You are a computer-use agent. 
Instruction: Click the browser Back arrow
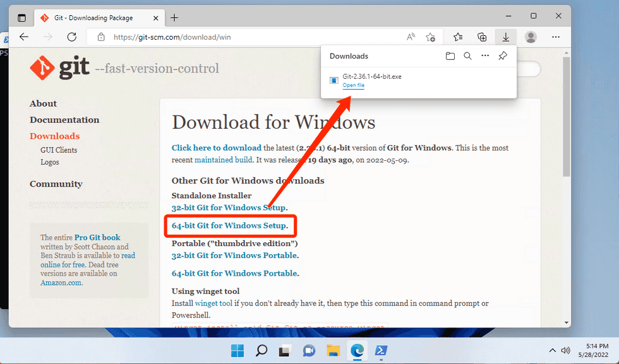(x=24, y=37)
